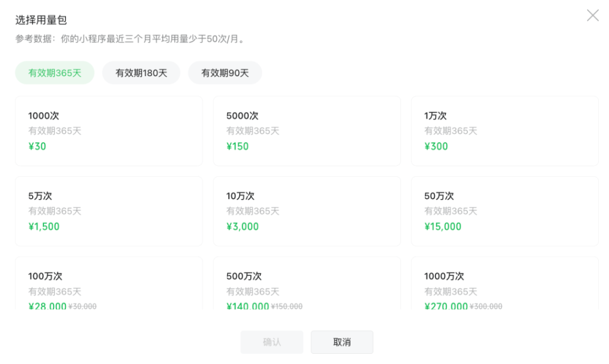Select the 5000次 usage package

coord(307,131)
